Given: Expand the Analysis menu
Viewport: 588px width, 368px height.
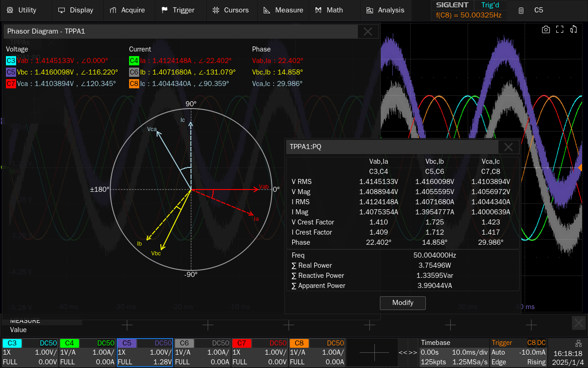Looking at the screenshot, I should [385, 10].
